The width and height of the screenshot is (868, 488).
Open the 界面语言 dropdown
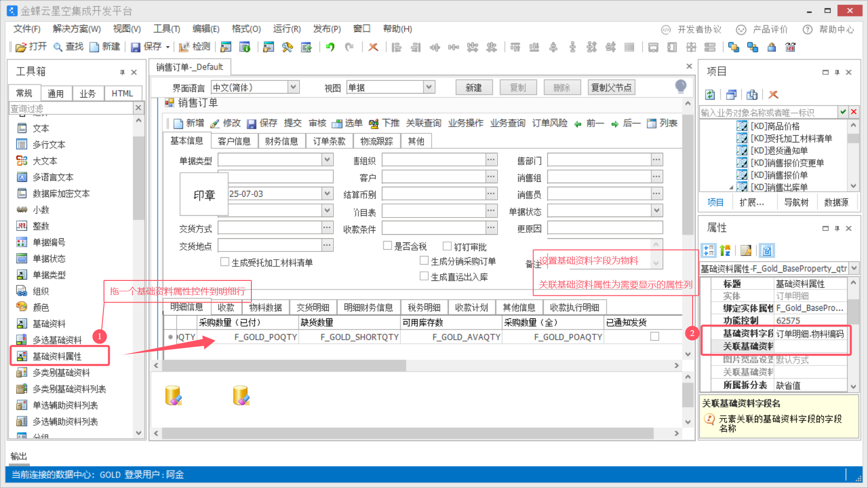[x=293, y=87]
